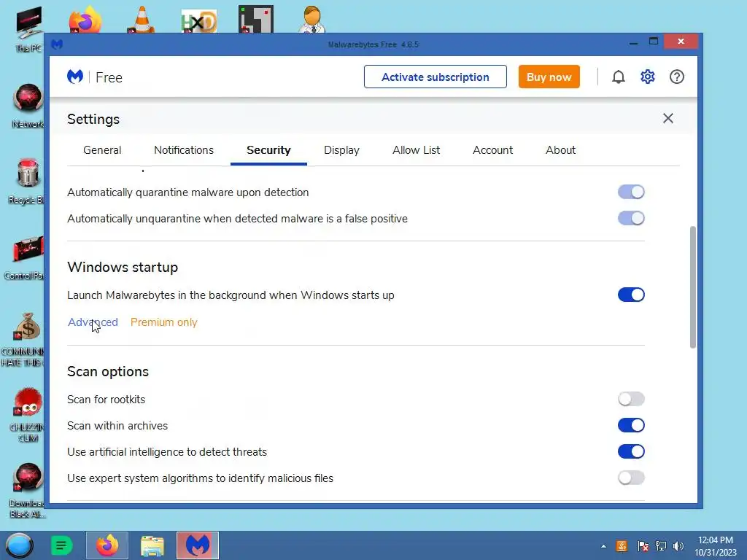Click Activate subscription button

(436, 77)
